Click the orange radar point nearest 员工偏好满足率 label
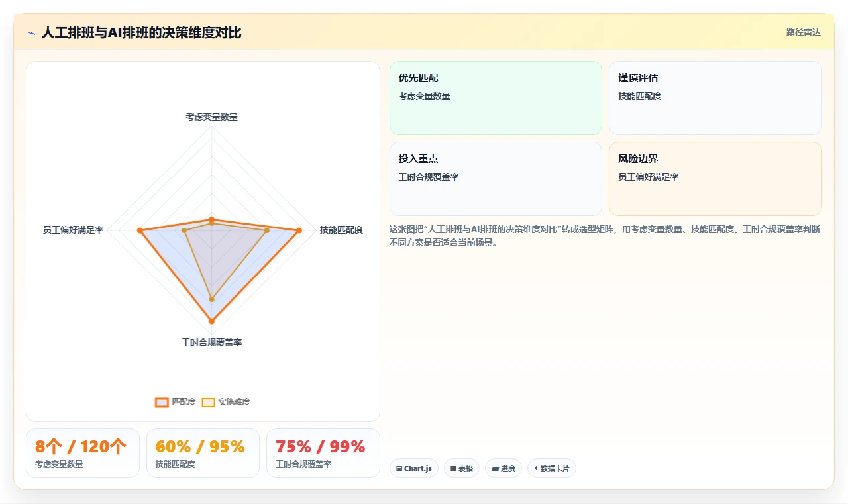 click(x=140, y=230)
